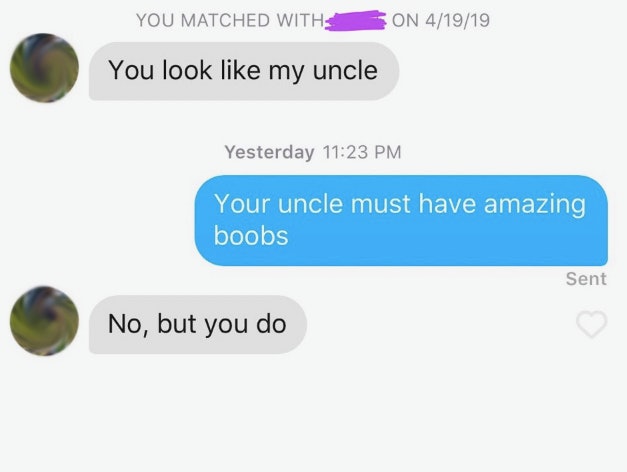Select the blue "Your uncle must have amazing" bubble

401,220
